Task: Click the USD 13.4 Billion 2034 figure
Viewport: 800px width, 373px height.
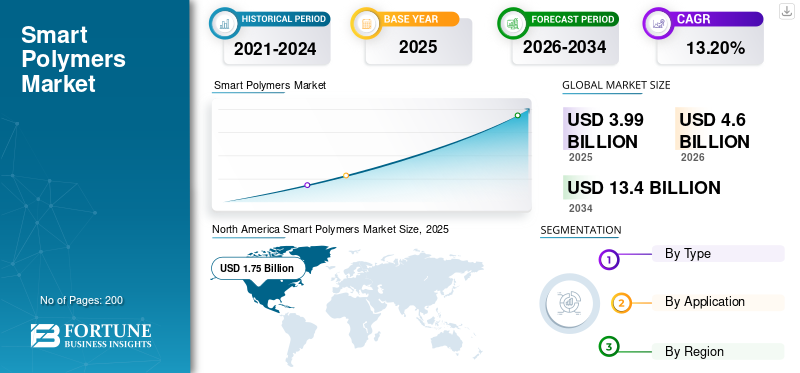Action: click(x=644, y=188)
